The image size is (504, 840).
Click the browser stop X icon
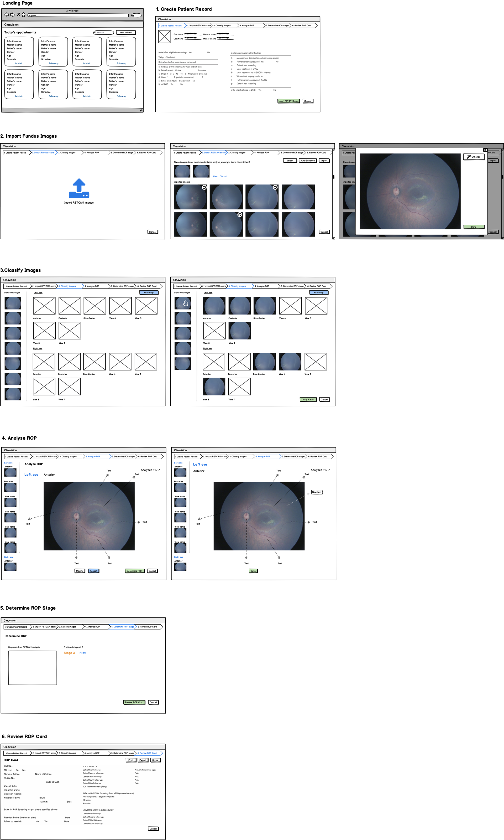18,15
